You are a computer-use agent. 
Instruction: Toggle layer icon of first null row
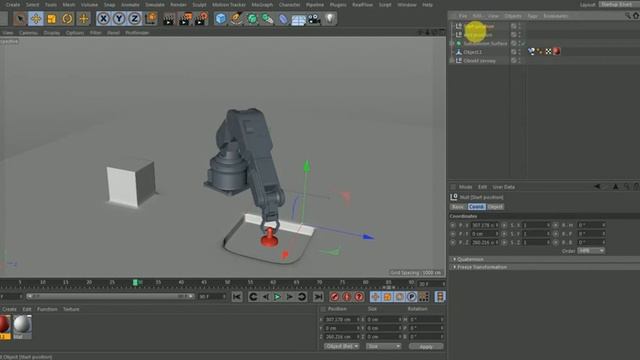[x=513, y=26]
